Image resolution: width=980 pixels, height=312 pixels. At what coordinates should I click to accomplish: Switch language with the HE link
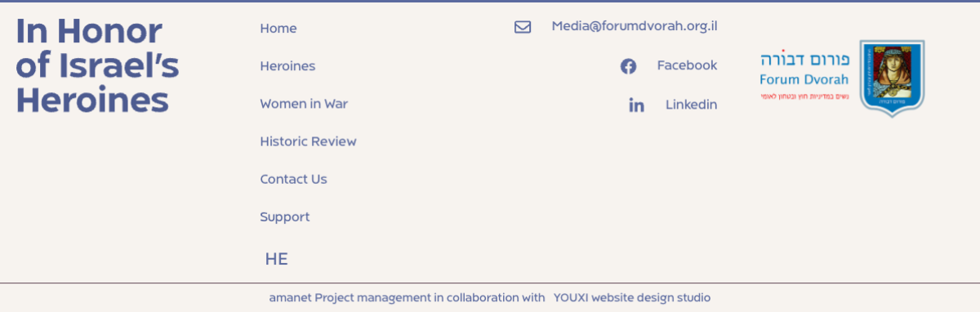coord(276,260)
